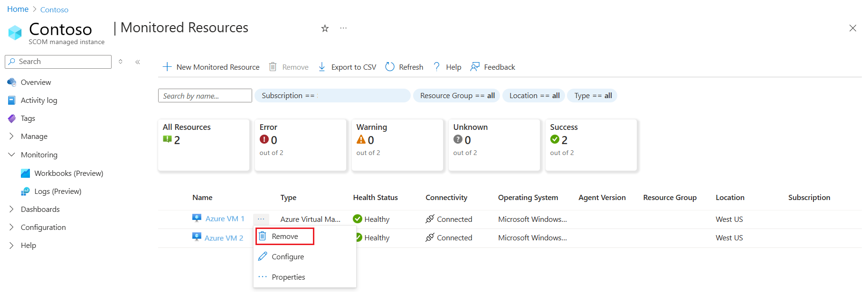Expand the Configuration section

(12, 228)
